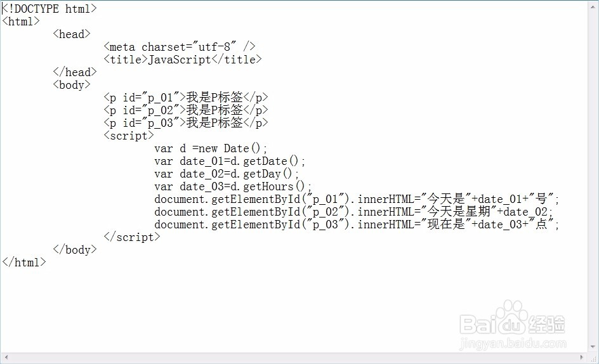Viewport: 599px width, 364px height.
Task: Click the p_02 paragraph tag line
Action: [x=186, y=110]
